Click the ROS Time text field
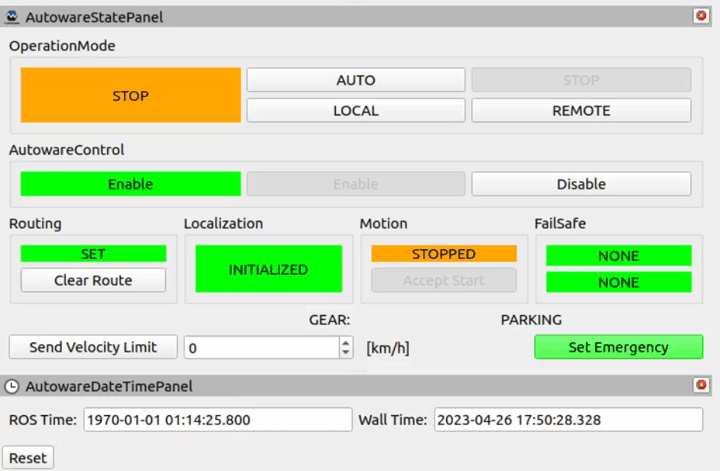 [x=218, y=420]
